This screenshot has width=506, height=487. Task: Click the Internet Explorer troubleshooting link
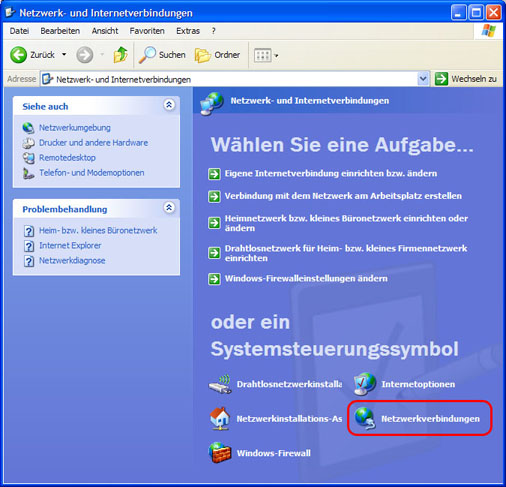(x=70, y=245)
